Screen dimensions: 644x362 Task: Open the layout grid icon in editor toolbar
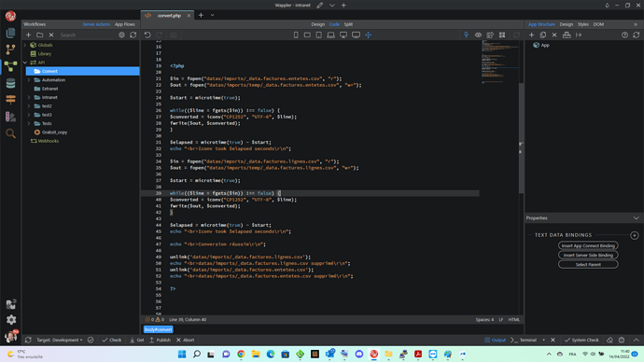tap(502, 35)
